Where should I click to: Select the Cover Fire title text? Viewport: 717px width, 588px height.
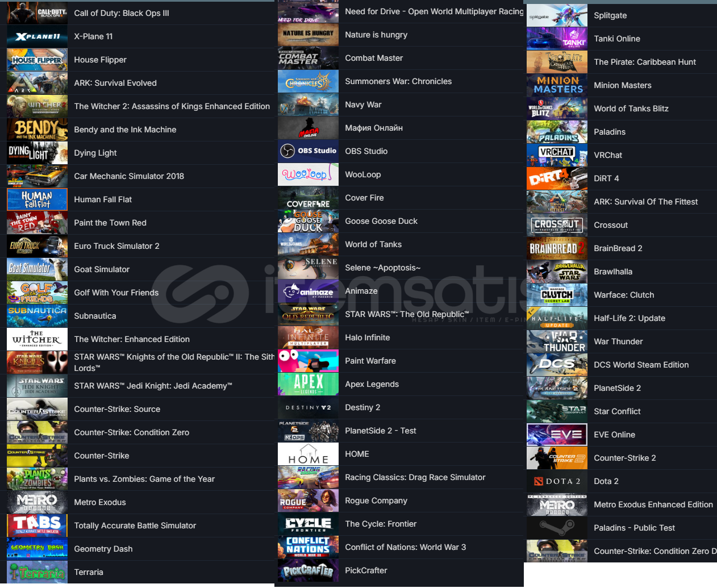pyautogui.click(x=364, y=198)
